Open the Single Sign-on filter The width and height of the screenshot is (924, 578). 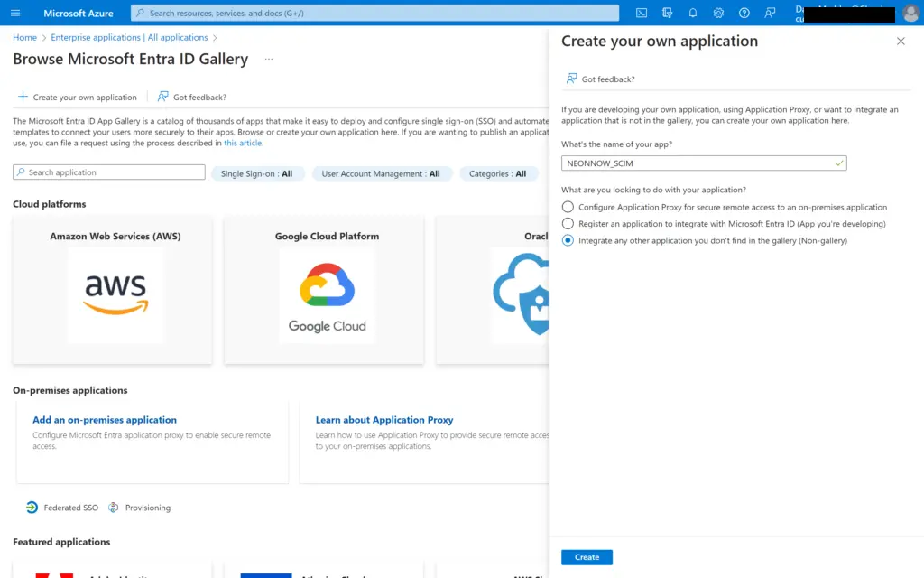pyautogui.click(x=259, y=173)
